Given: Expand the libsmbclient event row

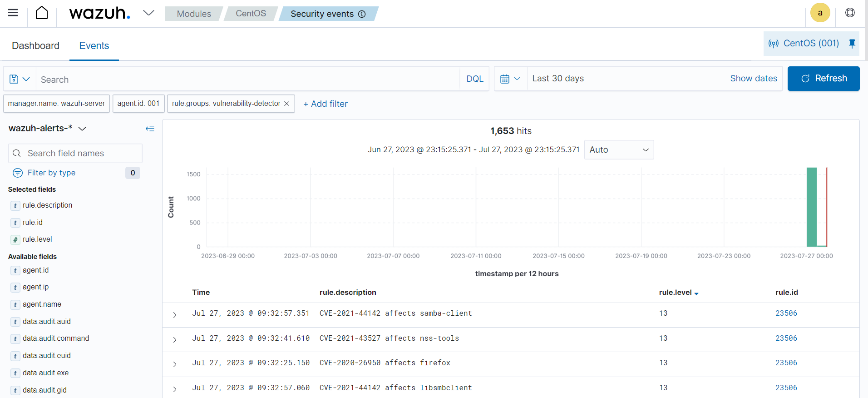Looking at the screenshot, I should click(175, 389).
